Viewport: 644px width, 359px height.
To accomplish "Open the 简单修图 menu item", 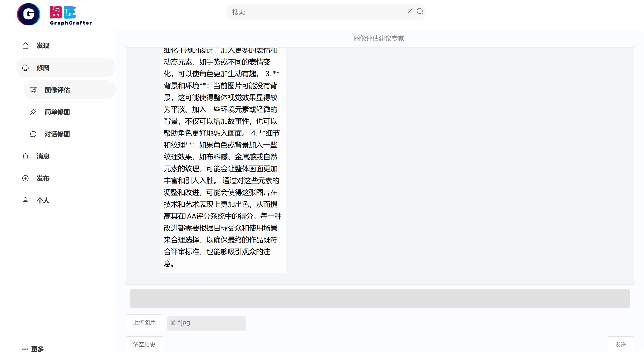I will tap(57, 112).
